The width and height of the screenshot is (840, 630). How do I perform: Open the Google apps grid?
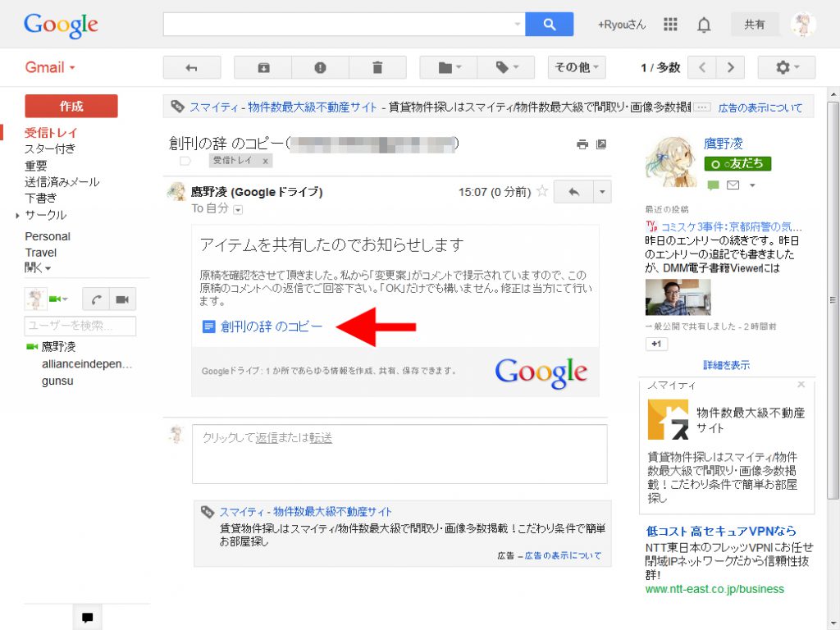(x=670, y=24)
